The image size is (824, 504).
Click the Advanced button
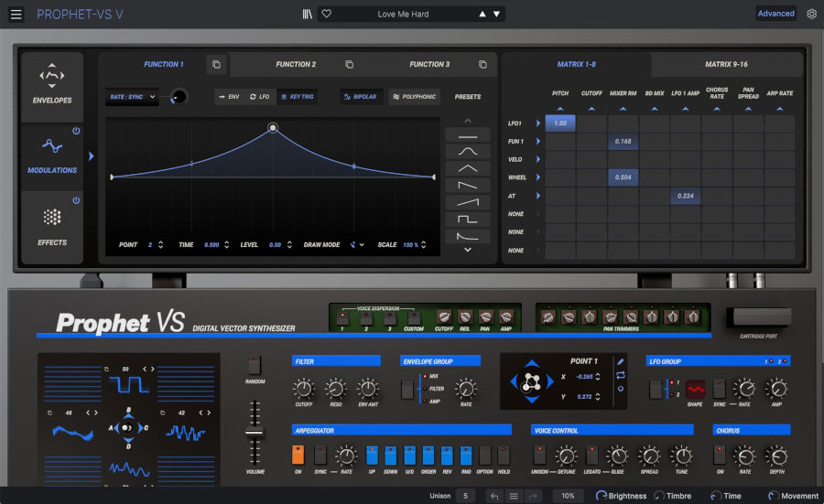tap(775, 14)
